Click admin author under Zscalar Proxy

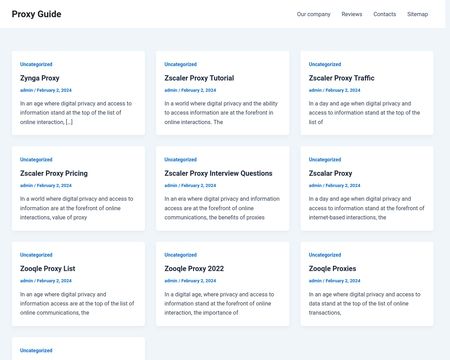pos(315,185)
